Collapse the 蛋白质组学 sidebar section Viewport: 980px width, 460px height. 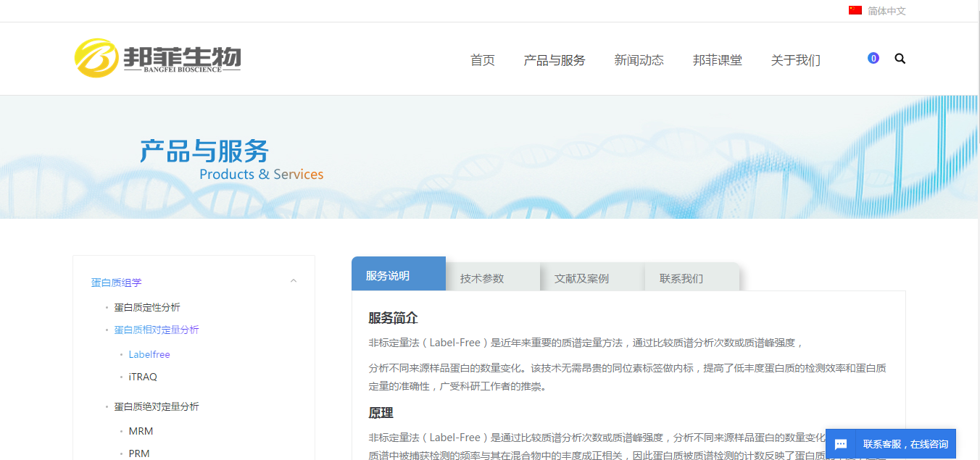[294, 281]
